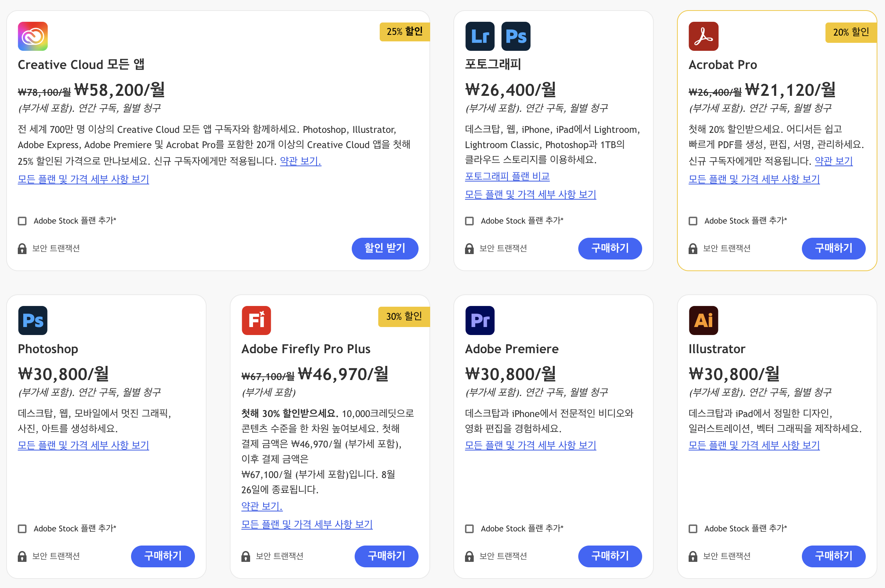The image size is (885, 588).
Task: Click the Creative Cloud rainbow app icon
Action: (33, 36)
